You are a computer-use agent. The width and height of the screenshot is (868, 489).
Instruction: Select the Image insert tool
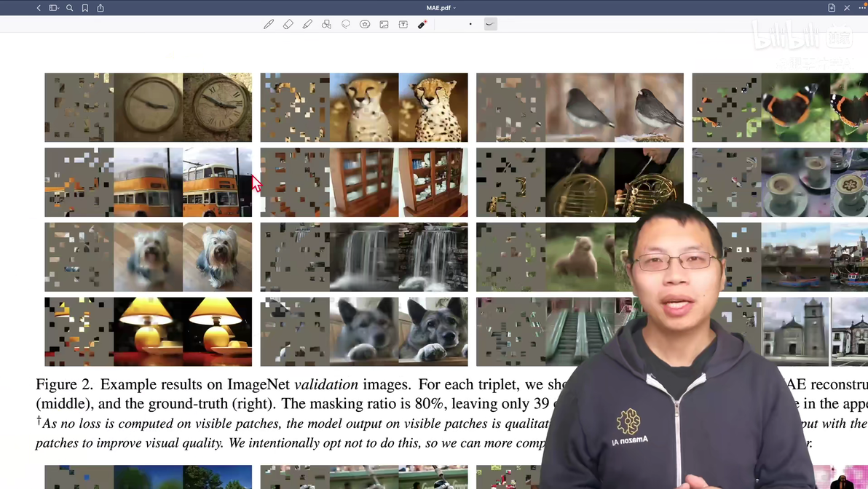coord(384,24)
